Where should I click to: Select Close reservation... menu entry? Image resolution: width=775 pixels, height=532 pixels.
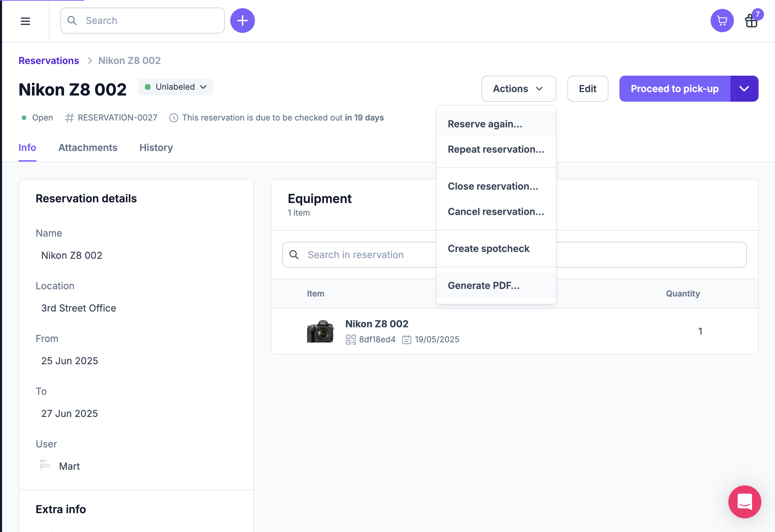[x=496, y=186]
